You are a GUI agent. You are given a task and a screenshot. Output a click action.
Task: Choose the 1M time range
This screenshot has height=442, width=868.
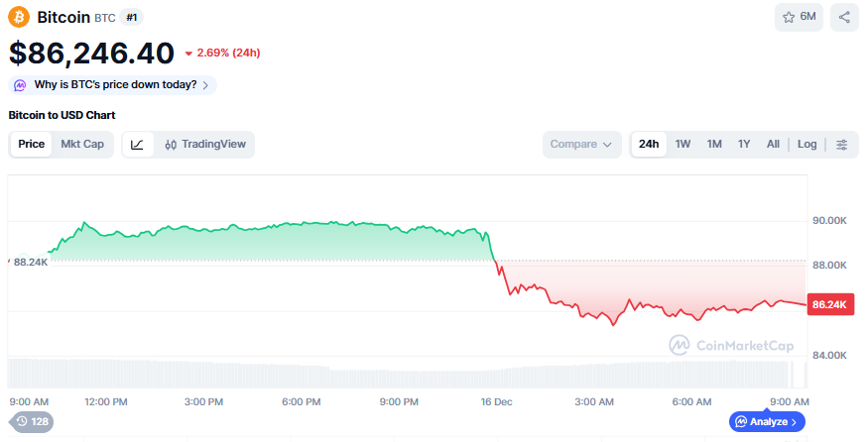click(714, 145)
